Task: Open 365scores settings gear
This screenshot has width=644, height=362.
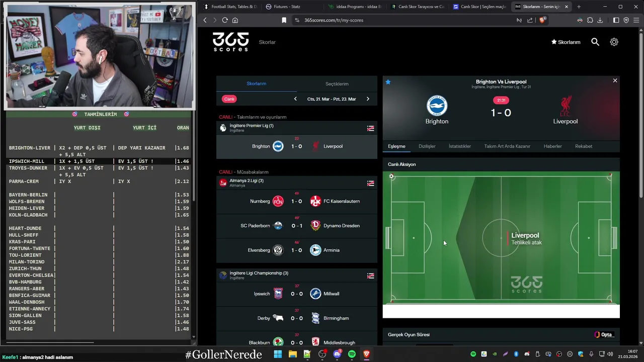Action: (614, 42)
